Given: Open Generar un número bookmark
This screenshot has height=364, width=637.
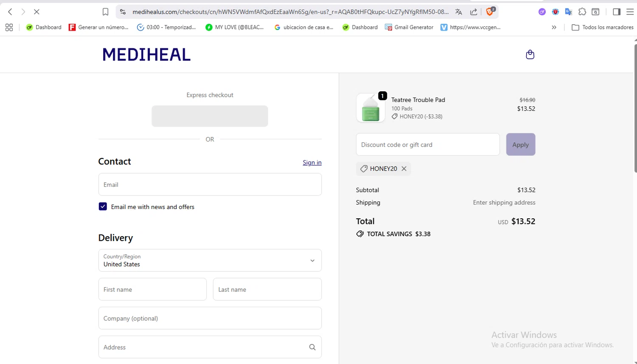Looking at the screenshot, I should (99, 27).
